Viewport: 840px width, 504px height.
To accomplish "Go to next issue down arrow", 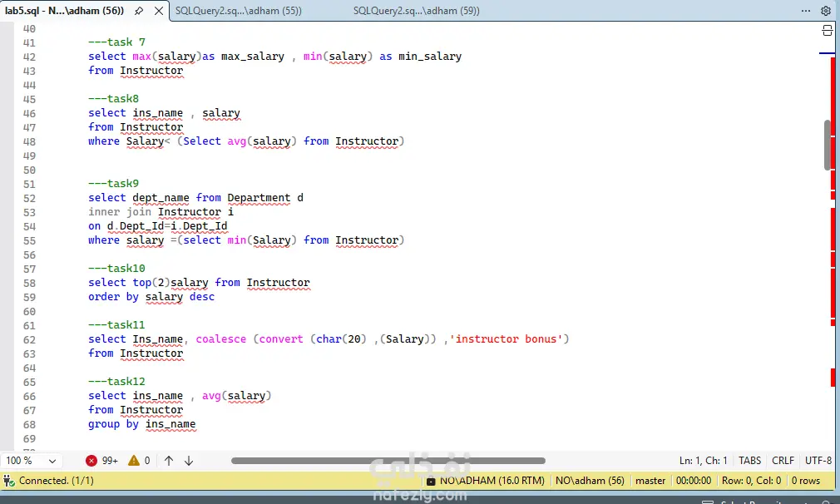I will click(x=189, y=461).
